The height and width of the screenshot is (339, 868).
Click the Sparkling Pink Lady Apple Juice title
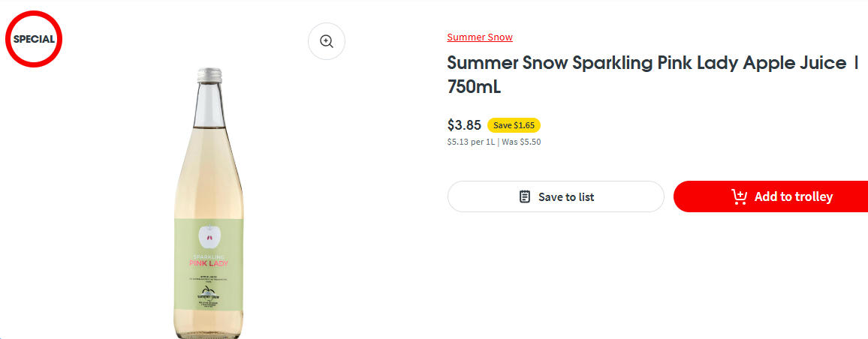(x=646, y=63)
